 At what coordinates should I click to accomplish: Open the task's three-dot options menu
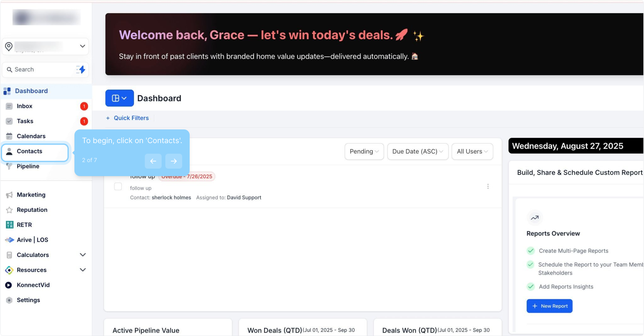click(488, 186)
